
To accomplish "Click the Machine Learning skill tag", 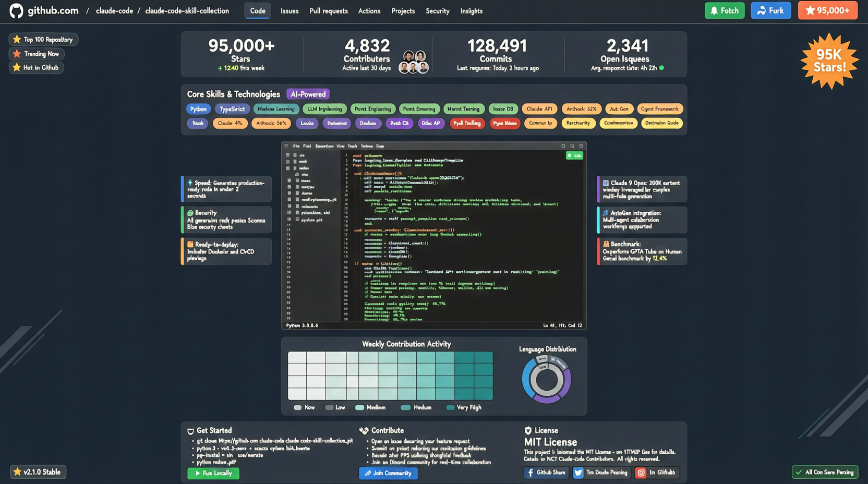I will [x=276, y=109].
